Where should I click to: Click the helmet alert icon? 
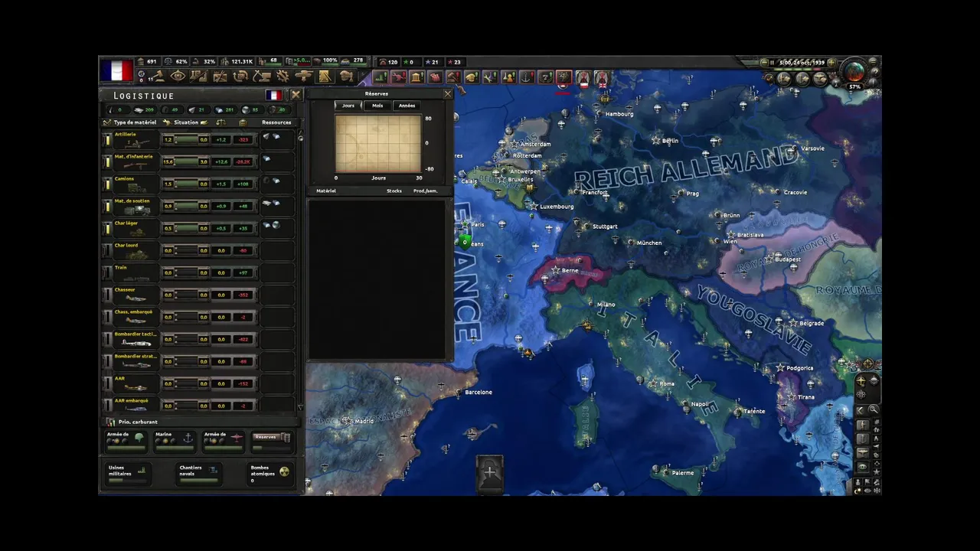click(x=472, y=77)
